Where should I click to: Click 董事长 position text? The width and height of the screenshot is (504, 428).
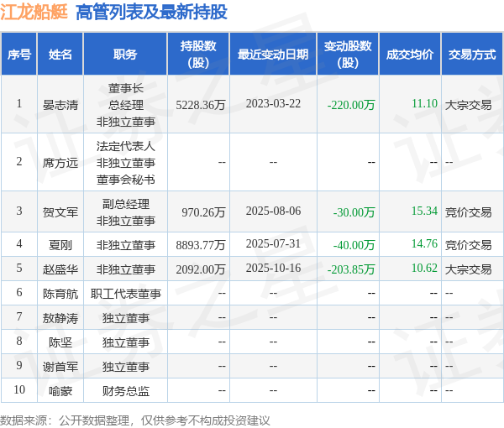pos(126,88)
